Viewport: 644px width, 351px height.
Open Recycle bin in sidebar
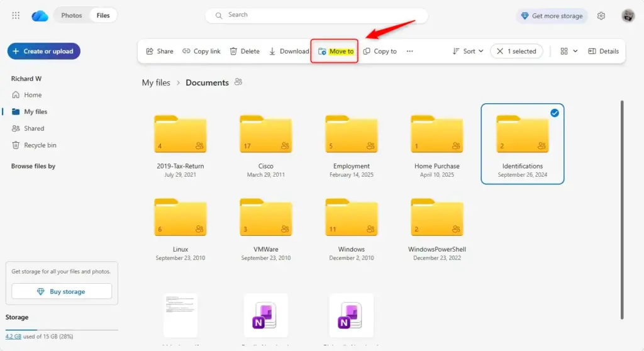34,145
